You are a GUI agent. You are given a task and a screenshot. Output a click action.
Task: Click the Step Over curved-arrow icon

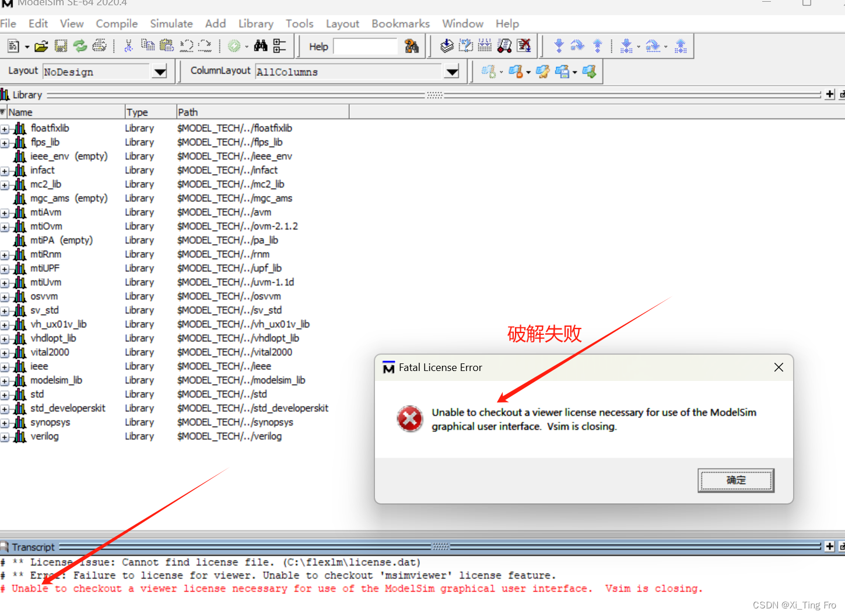(x=577, y=46)
